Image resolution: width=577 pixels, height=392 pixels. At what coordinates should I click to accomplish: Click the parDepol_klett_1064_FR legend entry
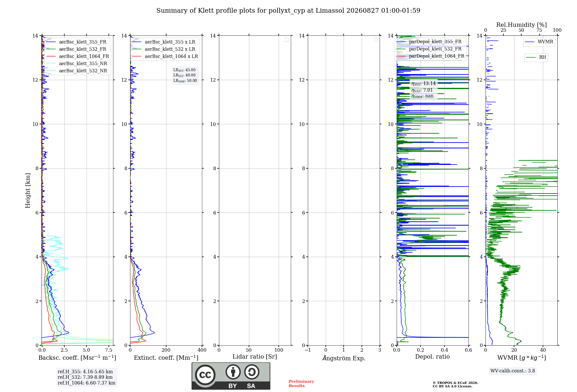pyautogui.click(x=430, y=56)
